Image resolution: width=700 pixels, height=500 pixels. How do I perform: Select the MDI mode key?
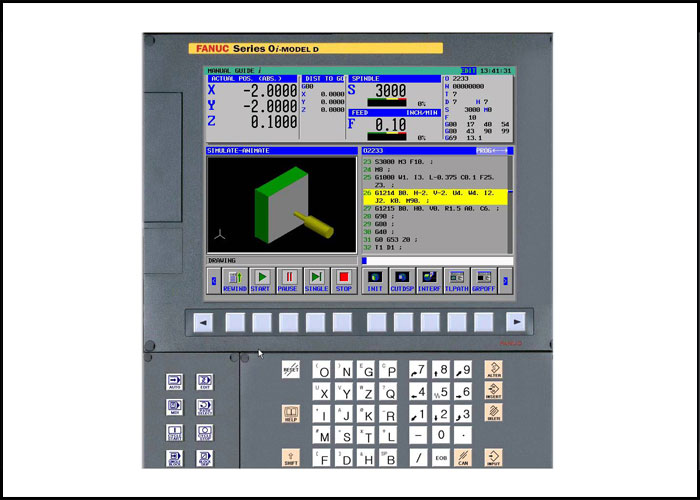point(175,408)
